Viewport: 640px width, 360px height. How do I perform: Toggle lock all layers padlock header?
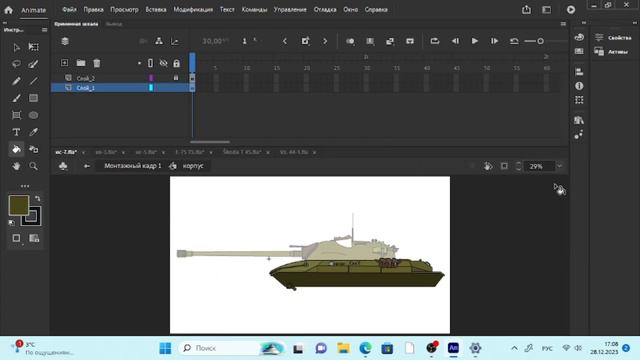[176, 63]
